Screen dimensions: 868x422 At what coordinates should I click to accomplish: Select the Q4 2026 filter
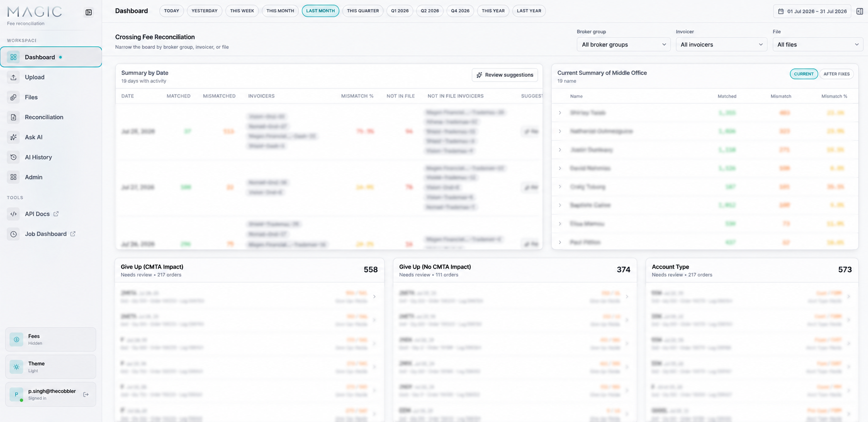pos(460,11)
